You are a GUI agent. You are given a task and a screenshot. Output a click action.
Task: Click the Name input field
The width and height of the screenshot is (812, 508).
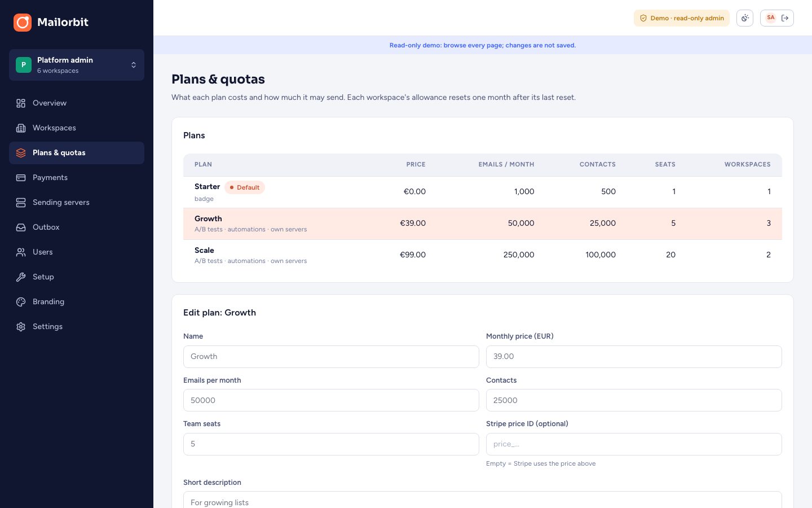coord(331,357)
